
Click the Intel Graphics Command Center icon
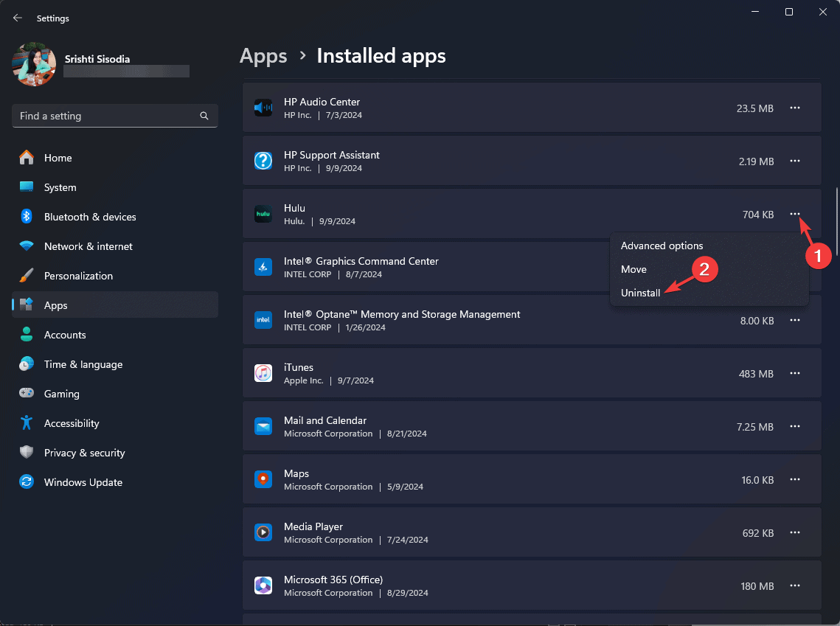[x=263, y=267]
